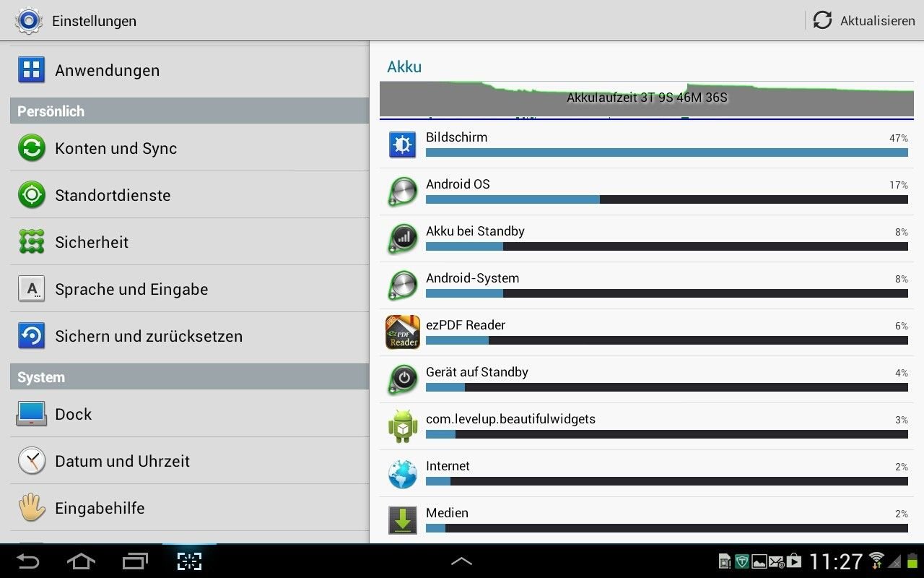924x578 pixels.
Task: Open the Sprache und Eingabe entry
Action: point(189,289)
